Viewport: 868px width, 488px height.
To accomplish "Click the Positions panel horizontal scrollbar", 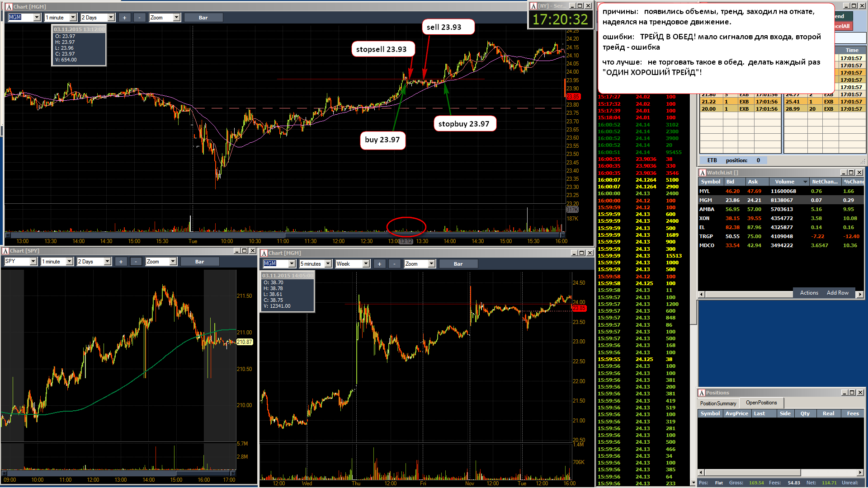I will pos(781,473).
